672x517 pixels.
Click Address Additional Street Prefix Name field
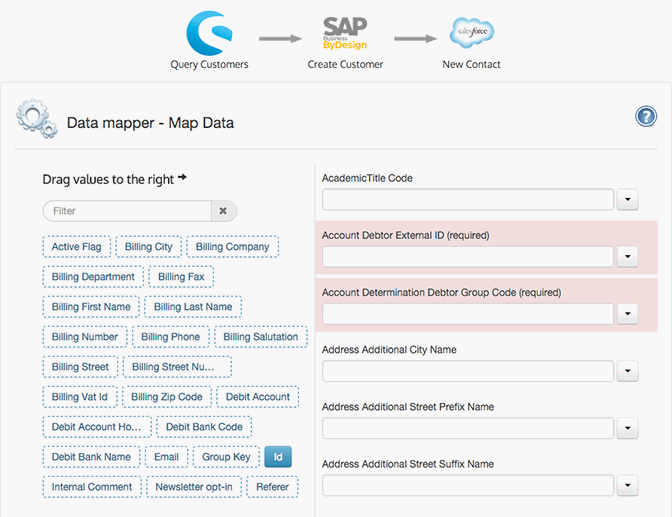[468, 428]
